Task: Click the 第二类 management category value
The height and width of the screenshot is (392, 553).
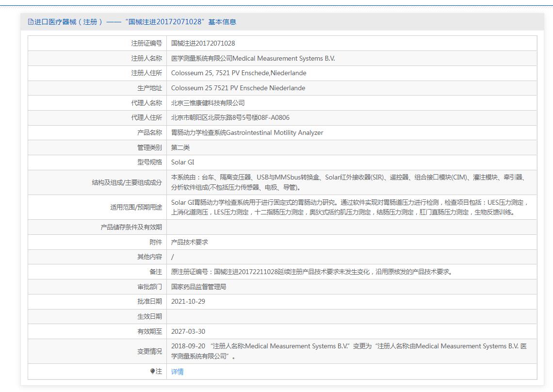Action: pos(180,147)
